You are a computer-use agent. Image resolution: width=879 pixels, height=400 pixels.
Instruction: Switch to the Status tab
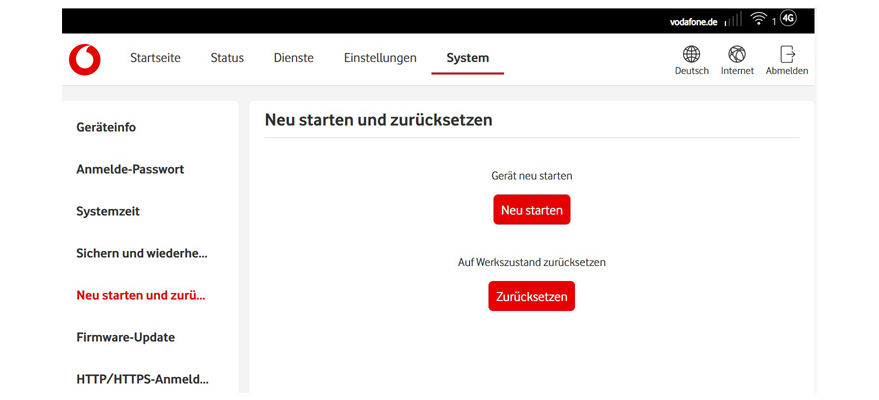tap(227, 58)
